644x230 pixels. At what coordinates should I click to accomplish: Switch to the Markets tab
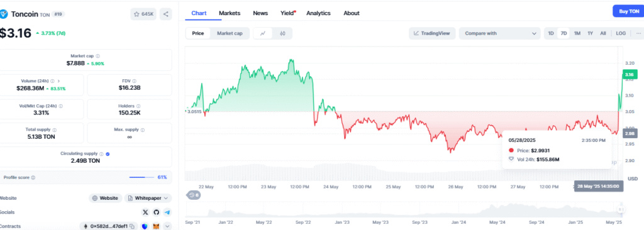230,13
